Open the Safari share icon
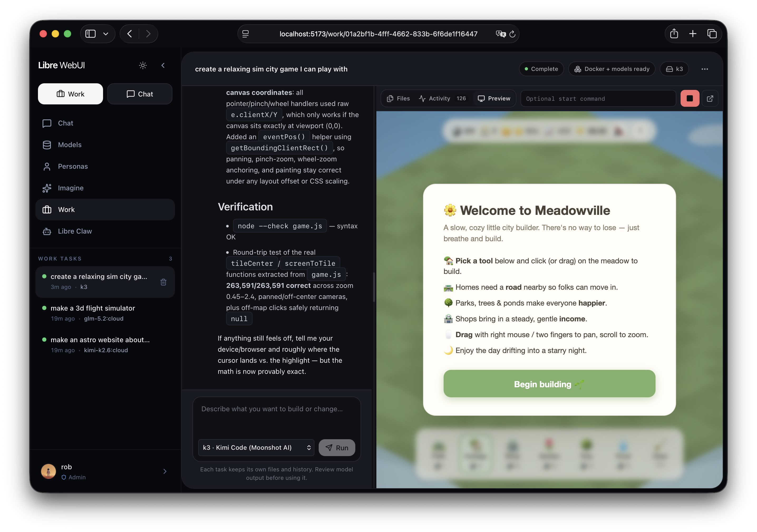 [674, 34]
